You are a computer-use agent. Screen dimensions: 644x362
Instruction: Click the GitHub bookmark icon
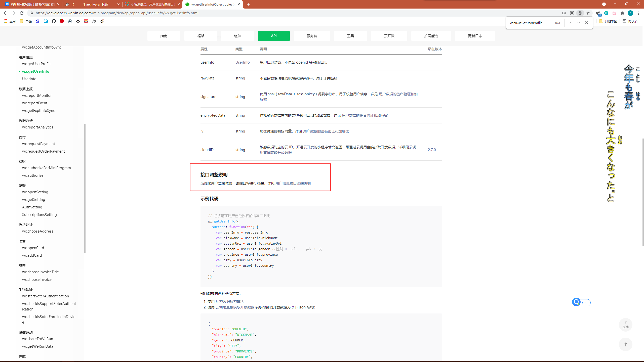coord(54,21)
